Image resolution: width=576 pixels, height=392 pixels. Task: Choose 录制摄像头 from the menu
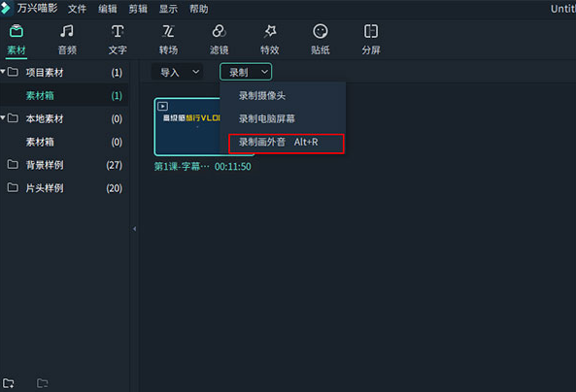click(x=262, y=96)
